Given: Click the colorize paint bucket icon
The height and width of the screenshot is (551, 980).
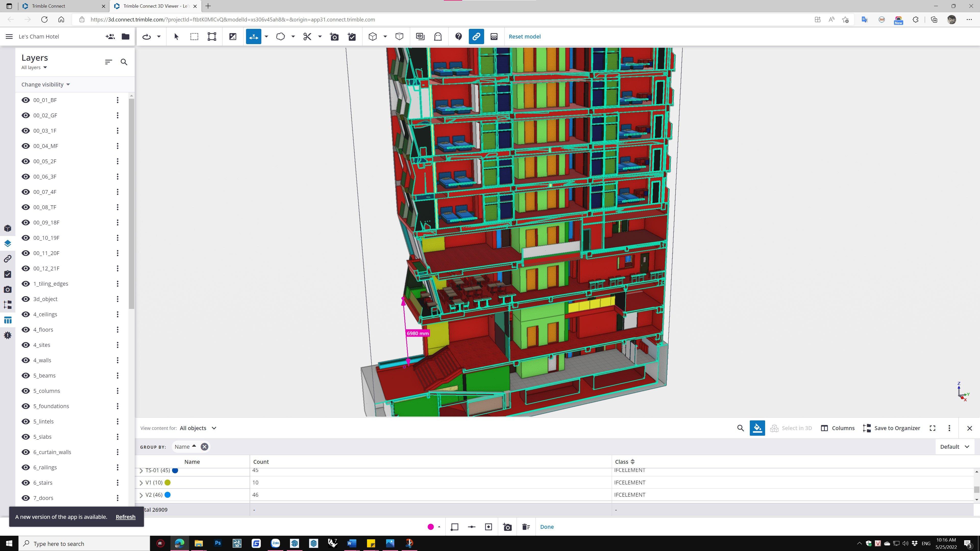Looking at the screenshot, I should [x=757, y=428].
